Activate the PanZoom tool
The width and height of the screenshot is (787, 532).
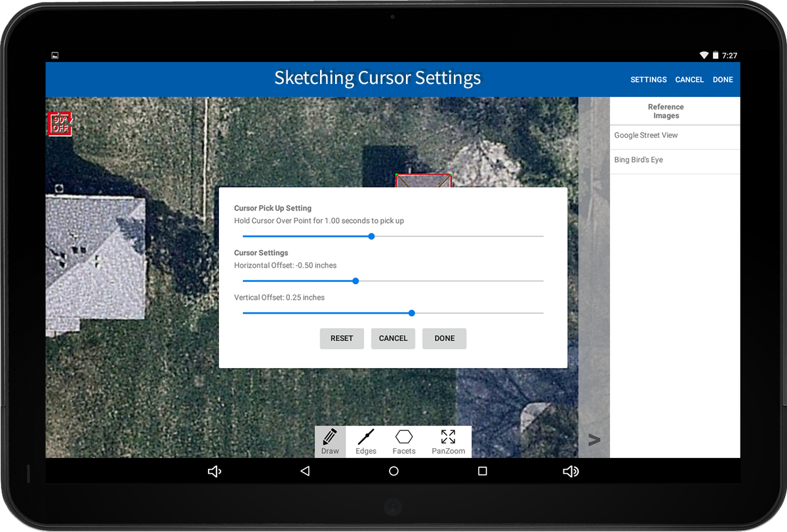[448, 441]
